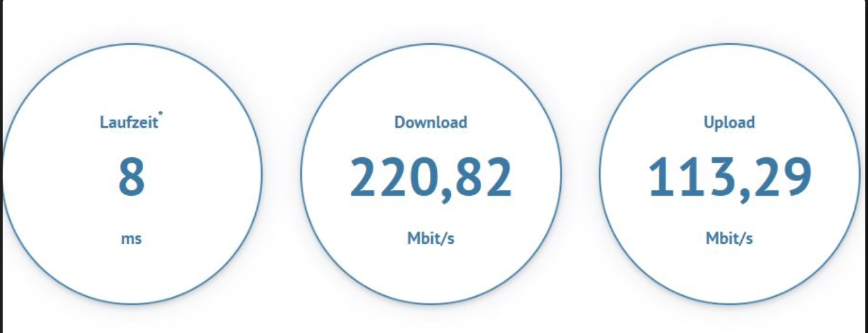Click the dark border strip at top
868x333 pixels.
click(434, 2)
